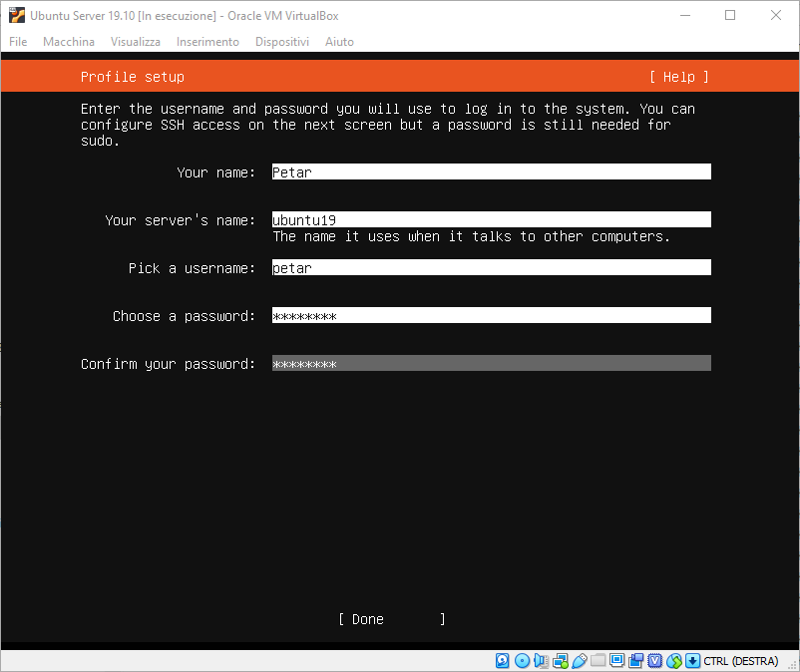The image size is (800, 672).
Task: Maximize the VirtualBox window
Action: (x=730, y=15)
